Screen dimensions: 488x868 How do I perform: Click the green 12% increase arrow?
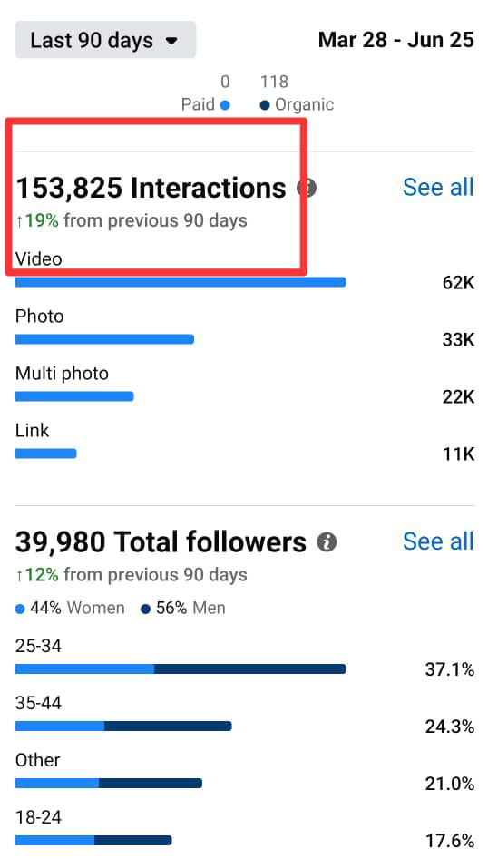click(19, 575)
